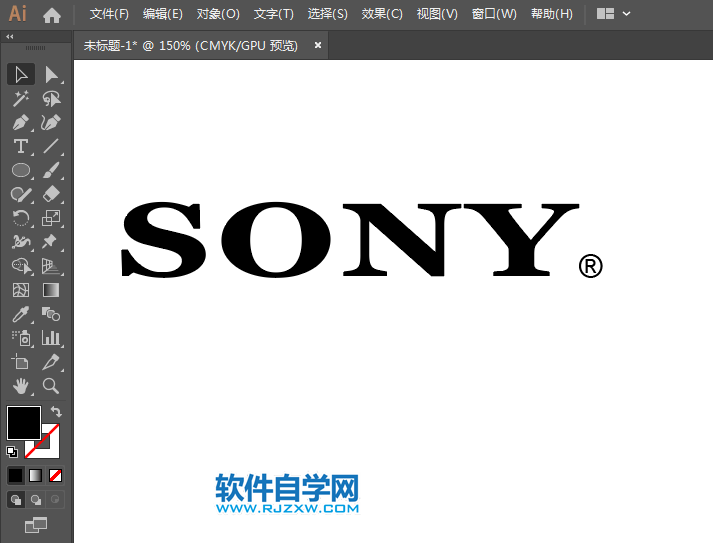Click the black fill color box
The width and height of the screenshot is (713, 543).
tap(24, 423)
